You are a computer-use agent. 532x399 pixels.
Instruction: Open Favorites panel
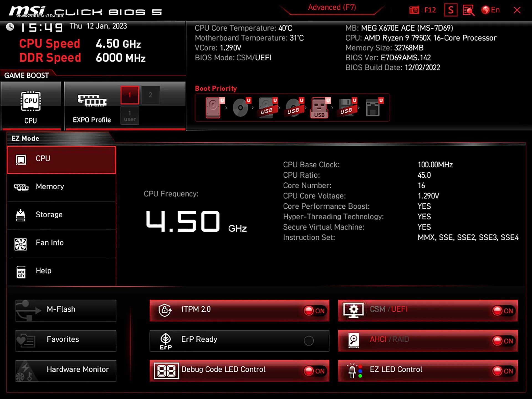click(x=66, y=339)
